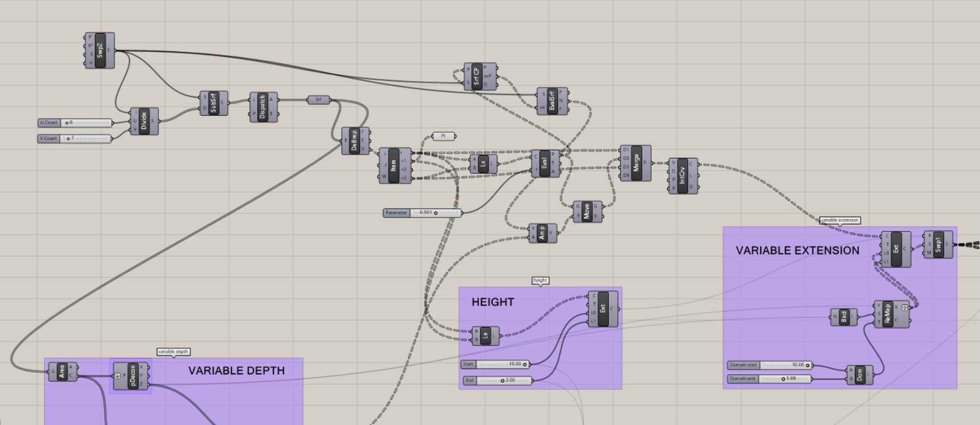Click the Parameter slider track
This screenshot has width=980, height=425.
[x=435, y=213]
